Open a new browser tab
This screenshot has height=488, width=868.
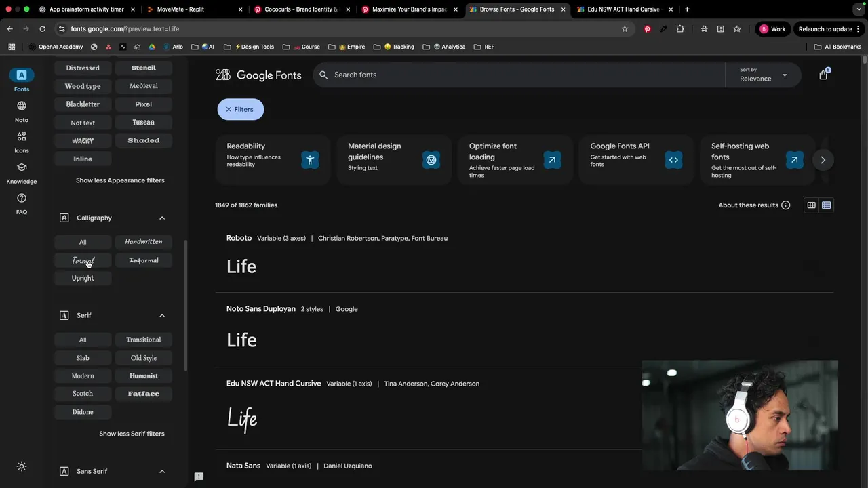(x=687, y=9)
